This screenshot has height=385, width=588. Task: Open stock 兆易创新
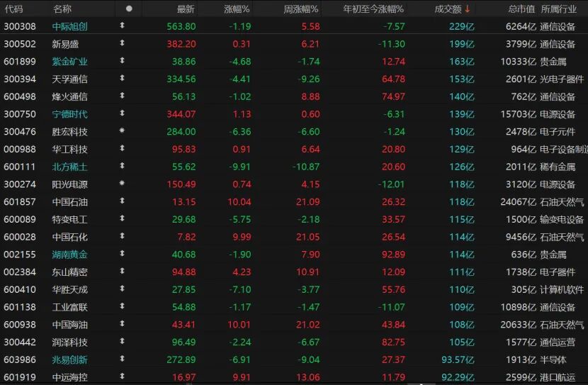[69, 360]
